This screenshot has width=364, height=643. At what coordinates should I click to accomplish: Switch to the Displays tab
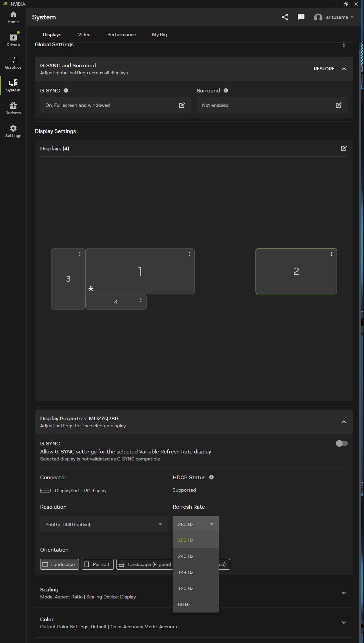click(52, 34)
